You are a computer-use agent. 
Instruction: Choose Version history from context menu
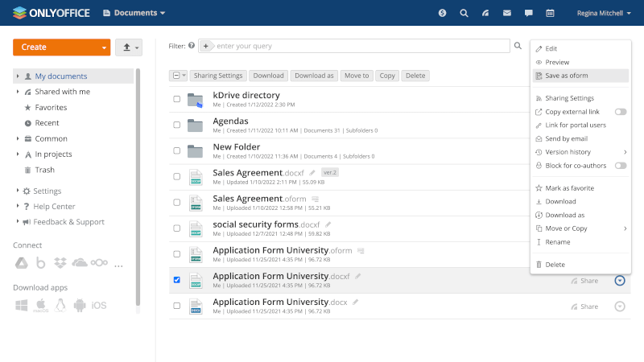pos(568,152)
